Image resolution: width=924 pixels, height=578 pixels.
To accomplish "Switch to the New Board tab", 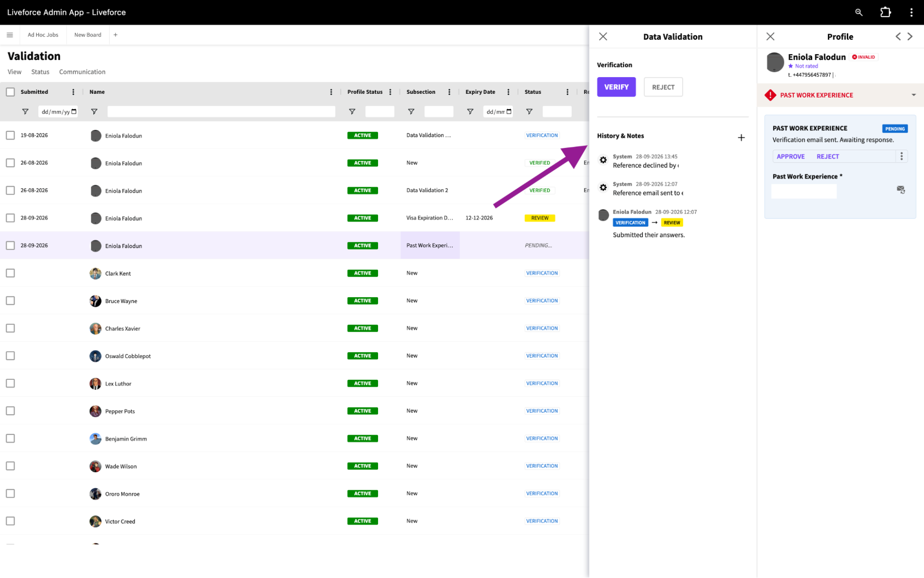I will tap(88, 35).
